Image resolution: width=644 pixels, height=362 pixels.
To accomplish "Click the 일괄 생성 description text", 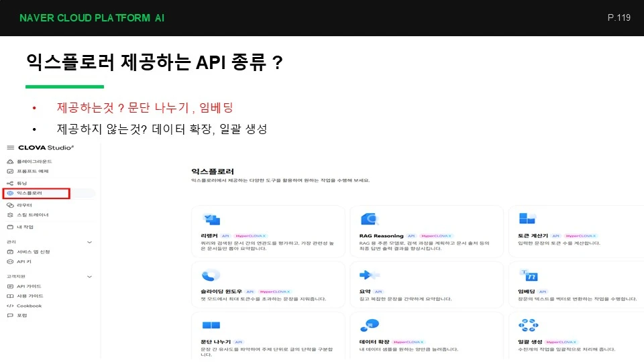I will point(566,350).
